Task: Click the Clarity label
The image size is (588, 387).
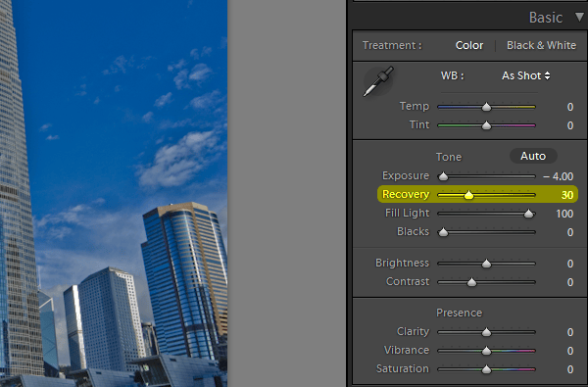Action: point(413,331)
